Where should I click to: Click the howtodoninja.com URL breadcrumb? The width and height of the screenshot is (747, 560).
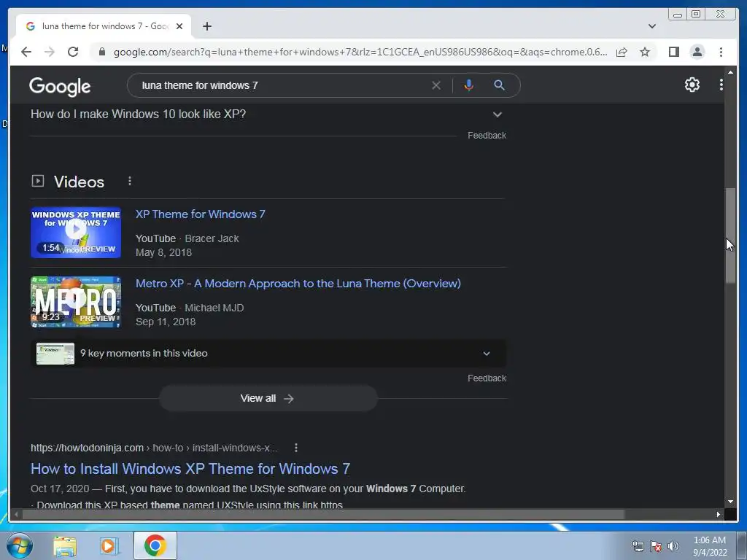(x=154, y=448)
